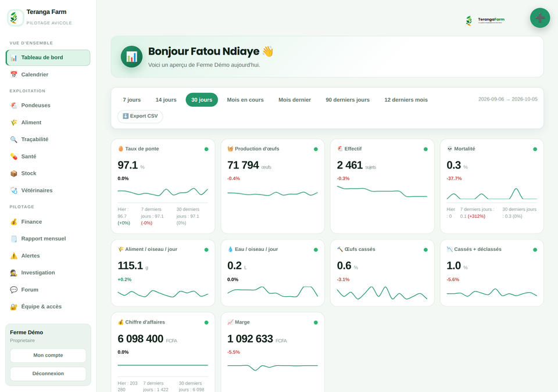
Task: Click the Traçabilité magnifier icon
Action: pyautogui.click(x=14, y=139)
